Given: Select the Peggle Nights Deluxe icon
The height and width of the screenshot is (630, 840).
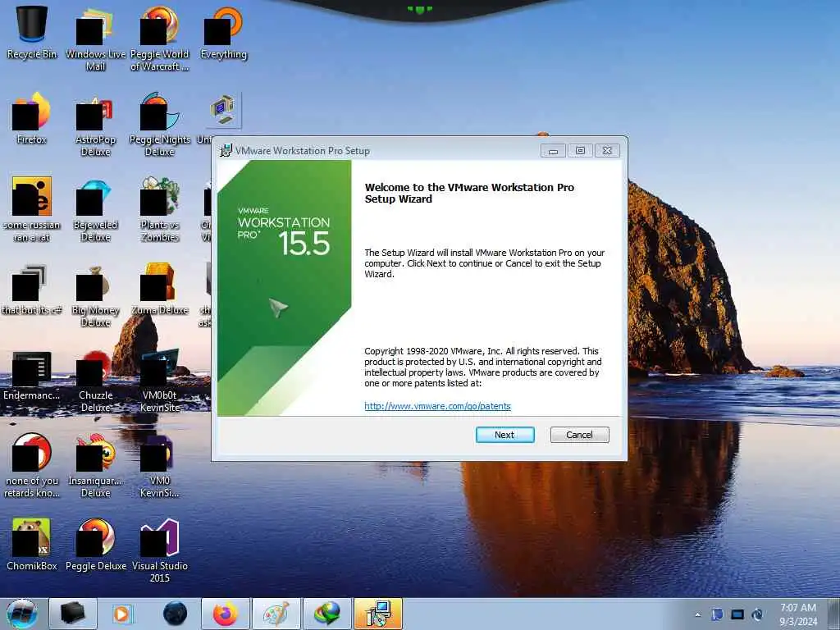Looking at the screenshot, I should (x=160, y=125).
